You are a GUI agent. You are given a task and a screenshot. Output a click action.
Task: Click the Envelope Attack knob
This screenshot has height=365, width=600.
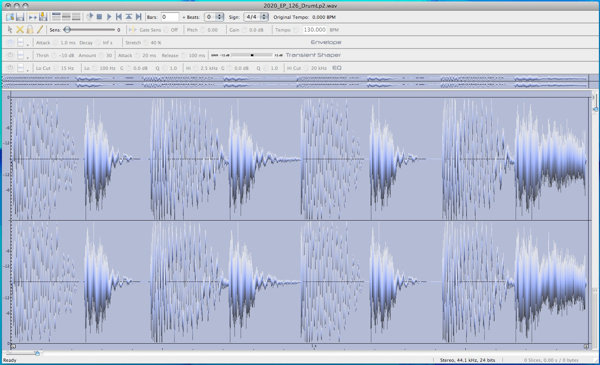[55, 42]
